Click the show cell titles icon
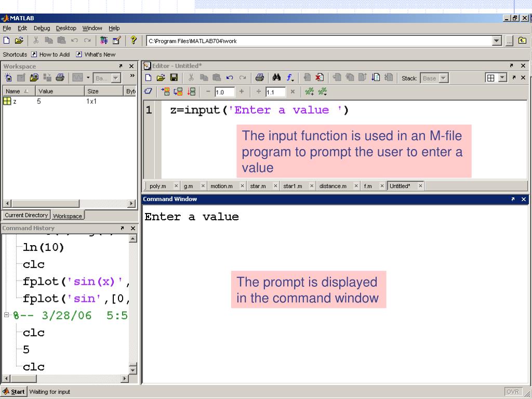This screenshot has height=399, width=532. (322, 91)
